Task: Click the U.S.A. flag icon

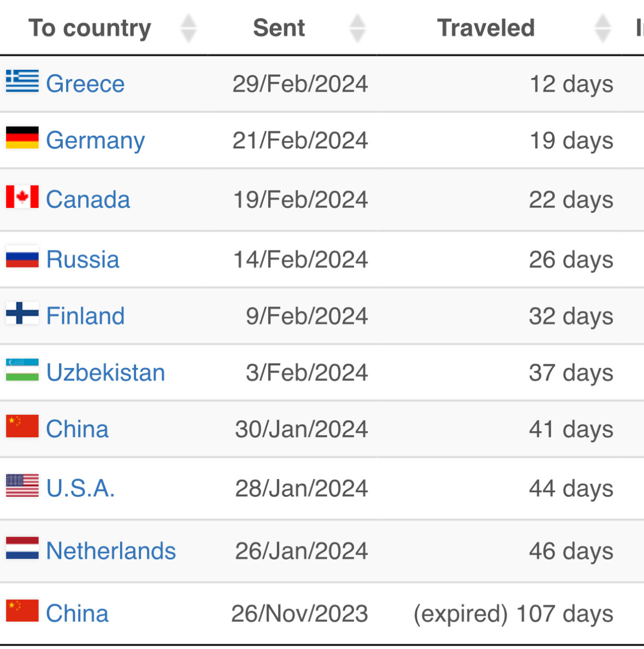Action: point(22,486)
